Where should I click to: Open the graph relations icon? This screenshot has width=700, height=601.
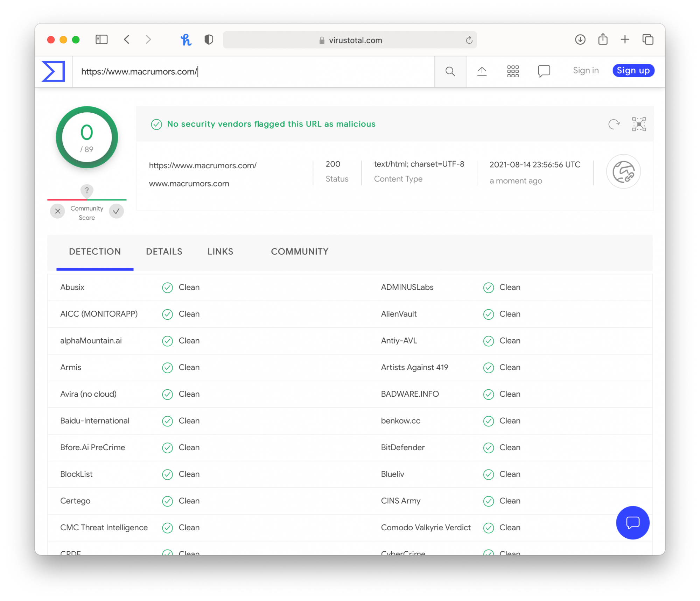(639, 124)
